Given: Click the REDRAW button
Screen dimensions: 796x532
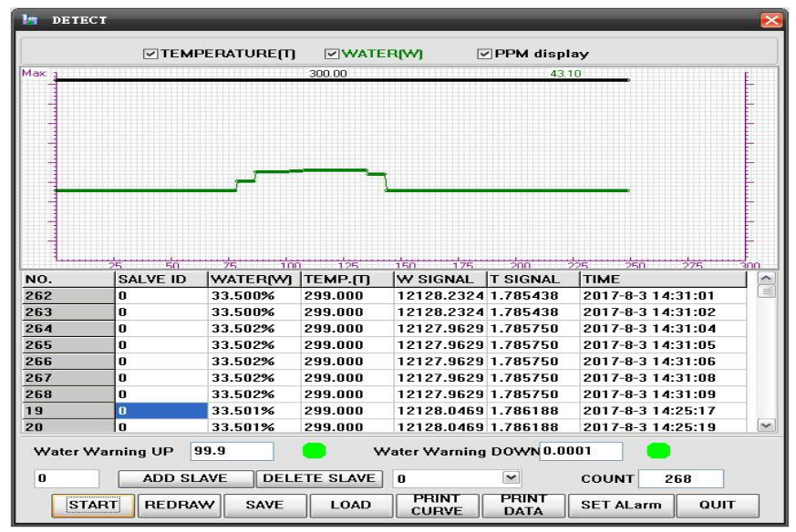Looking at the screenshot, I should (x=180, y=505).
